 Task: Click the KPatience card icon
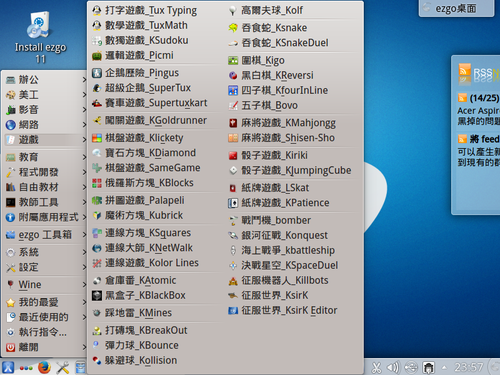point(233,203)
